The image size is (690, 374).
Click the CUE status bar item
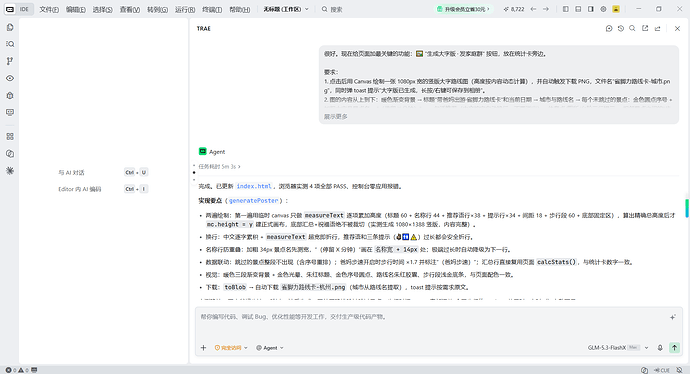pos(662,370)
